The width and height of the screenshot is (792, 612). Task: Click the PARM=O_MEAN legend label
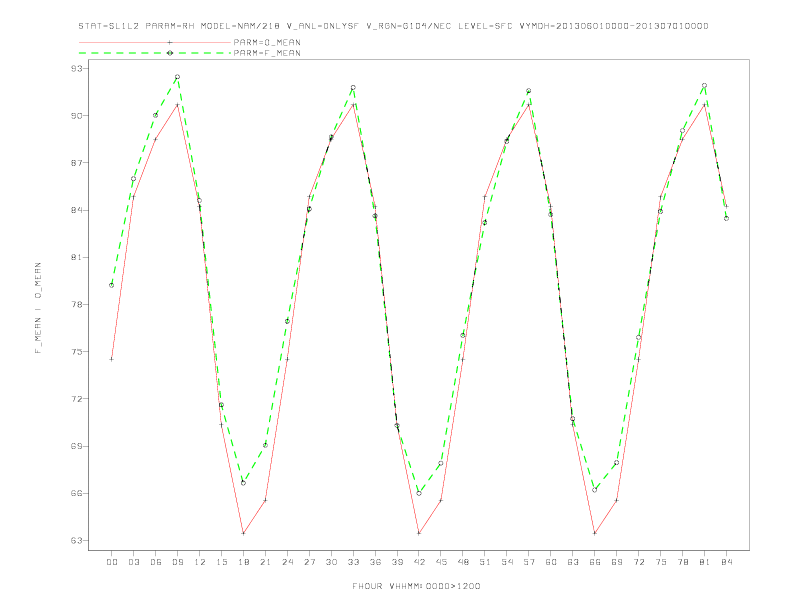[267, 42]
